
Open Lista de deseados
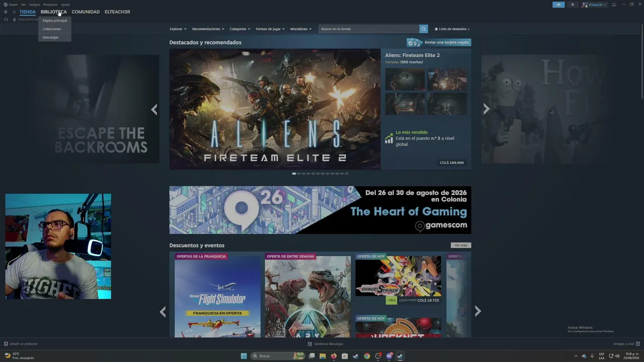(x=452, y=29)
